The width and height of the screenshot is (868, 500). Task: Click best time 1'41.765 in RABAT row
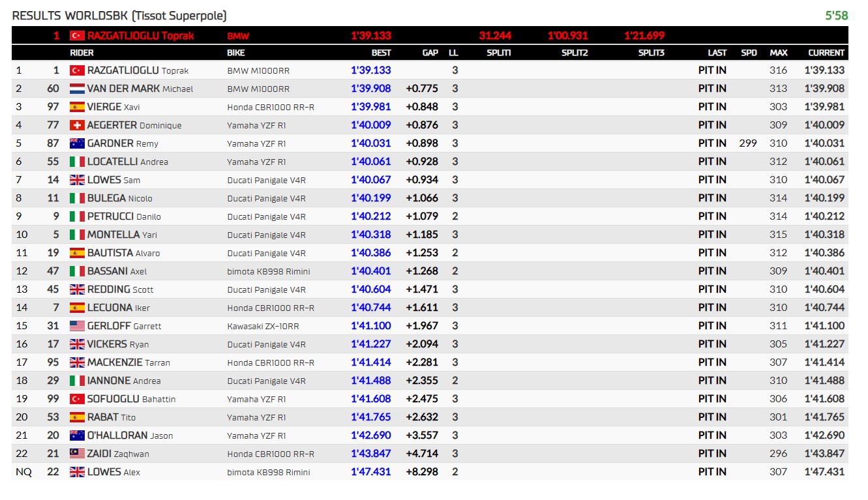pyautogui.click(x=371, y=417)
